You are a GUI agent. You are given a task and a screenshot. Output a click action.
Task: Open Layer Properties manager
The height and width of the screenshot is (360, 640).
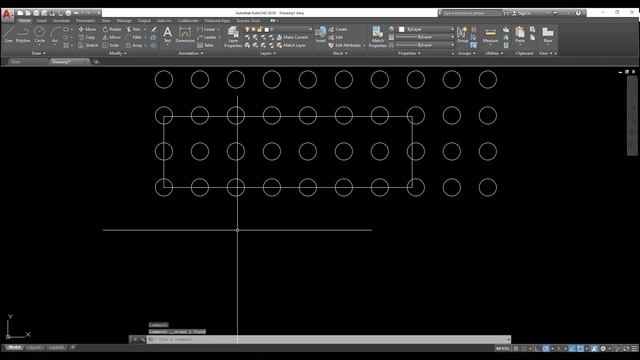click(233, 37)
